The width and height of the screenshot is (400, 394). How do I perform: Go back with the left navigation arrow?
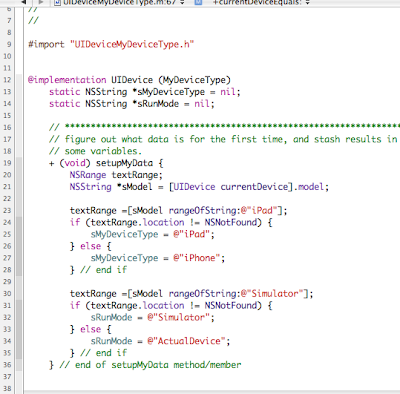click(x=24, y=2)
